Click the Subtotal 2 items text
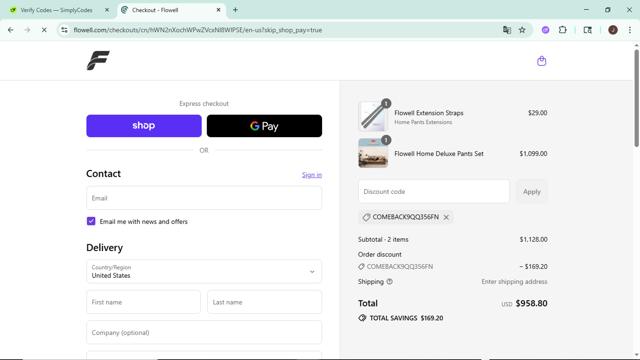This screenshot has height=360, width=640. point(383,240)
